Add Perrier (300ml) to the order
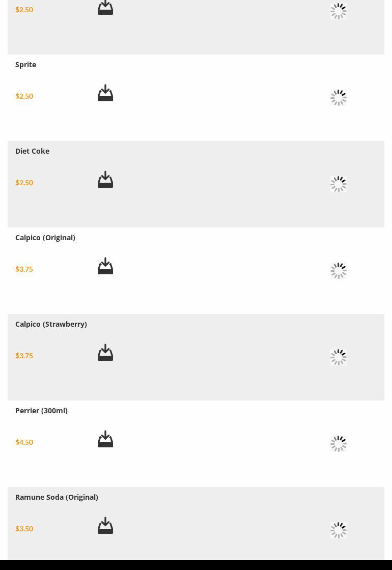Viewport: 392px width, 570px height. [x=105, y=439]
